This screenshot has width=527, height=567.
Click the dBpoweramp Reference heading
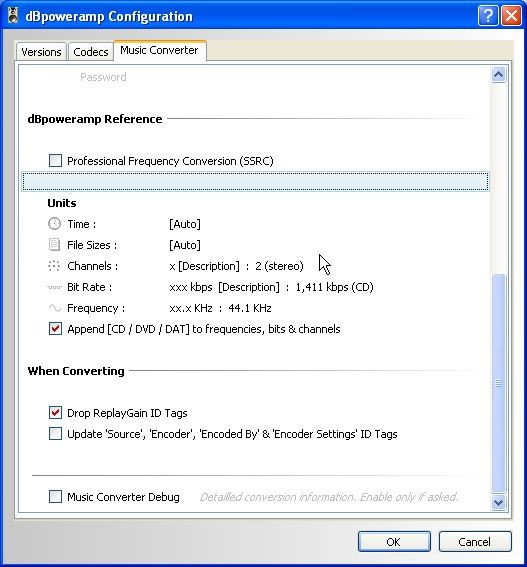(x=95, y=119)
